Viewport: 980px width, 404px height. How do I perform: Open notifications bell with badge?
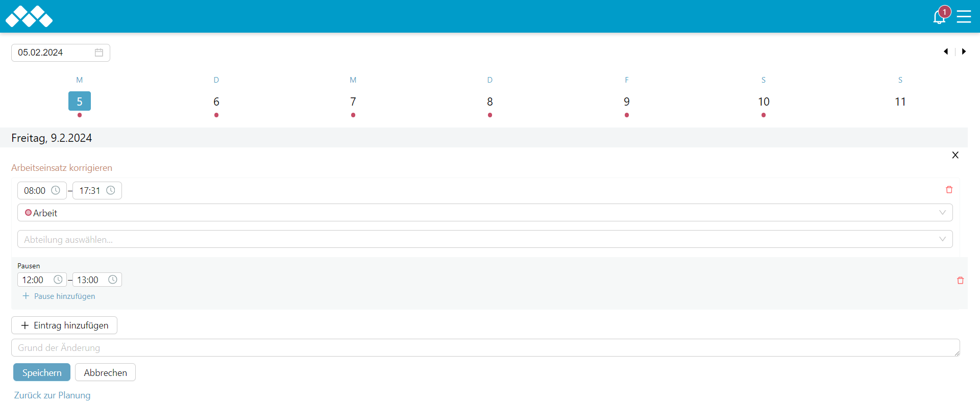coord(940,16)
